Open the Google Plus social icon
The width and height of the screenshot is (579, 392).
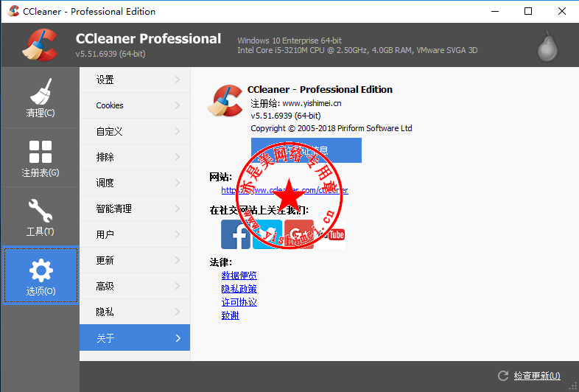(x=299, y=234)
